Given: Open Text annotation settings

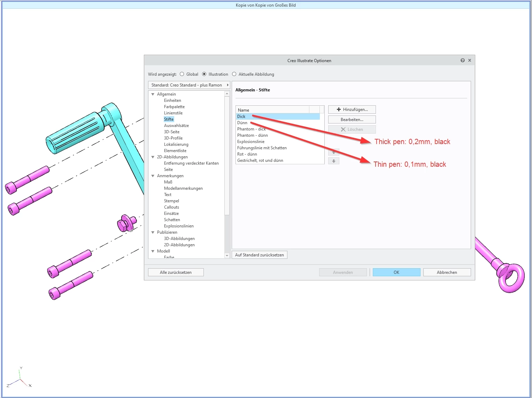Looking at the screenshot, I should point(168,195).
